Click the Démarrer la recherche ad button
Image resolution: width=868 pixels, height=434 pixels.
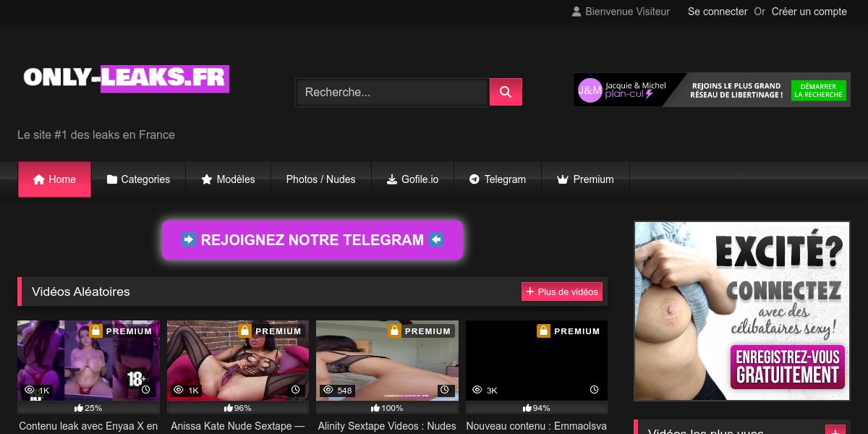coord(818,90)
